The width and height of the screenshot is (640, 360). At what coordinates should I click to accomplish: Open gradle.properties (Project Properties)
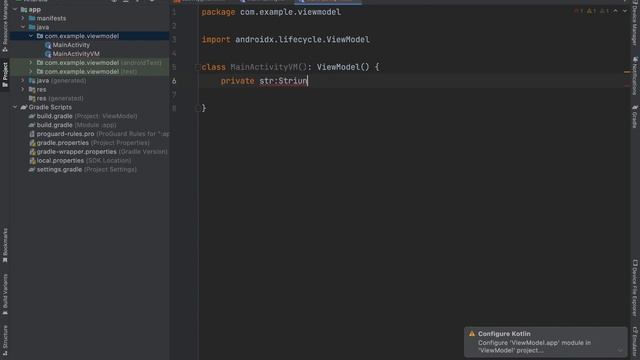89,143
